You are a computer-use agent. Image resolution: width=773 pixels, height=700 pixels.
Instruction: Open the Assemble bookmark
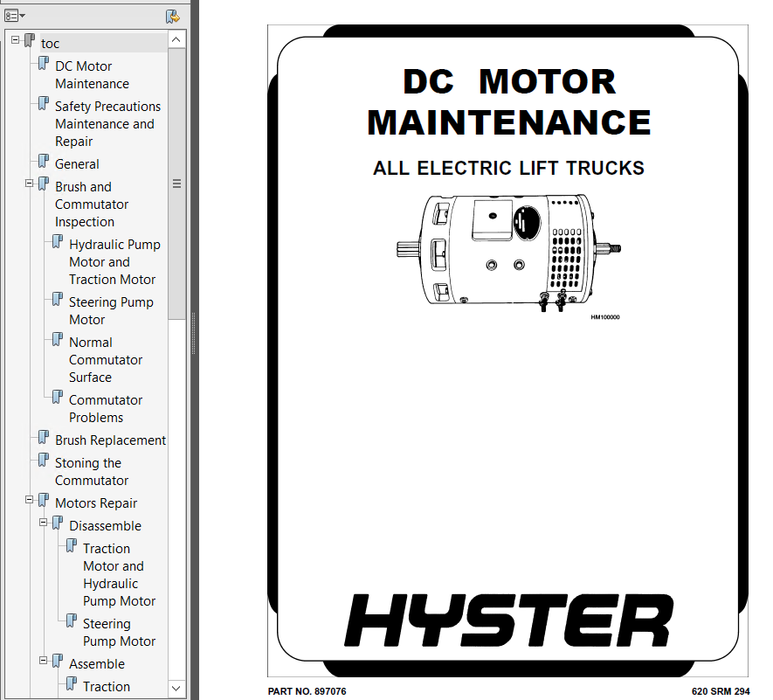(97, 664)
